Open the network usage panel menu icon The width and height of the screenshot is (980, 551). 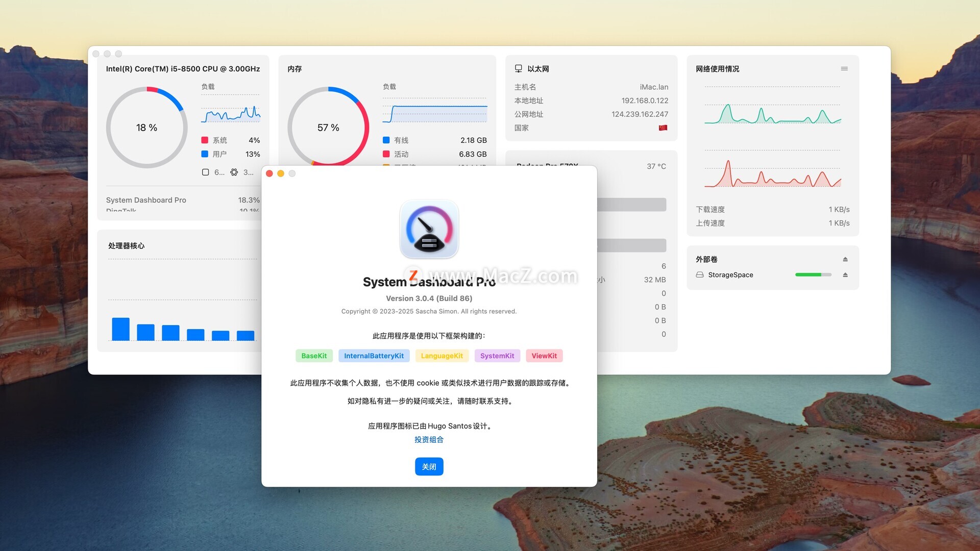(844, 69)
